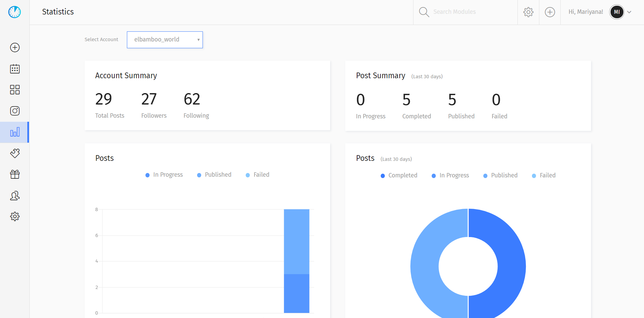
Task: Click the In Progress count in Post Summary
Action: coord(360,100)
